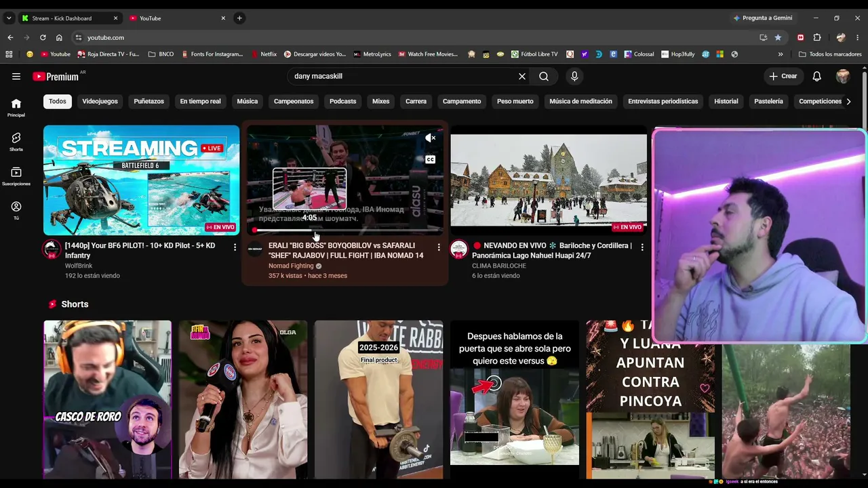868x488 pixels.
Task: Toggle captions on the video preview
Action: pyautogui.click(x=430, y=160)
